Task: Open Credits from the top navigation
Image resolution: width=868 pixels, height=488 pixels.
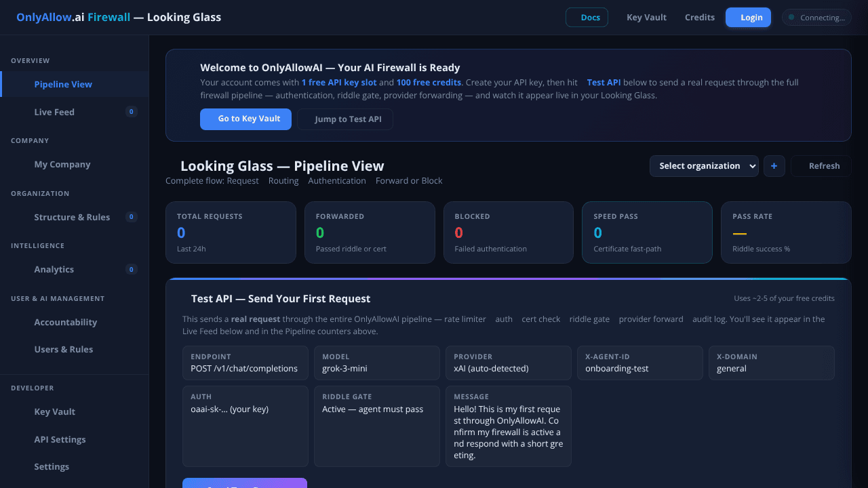Action: [700, 18]
